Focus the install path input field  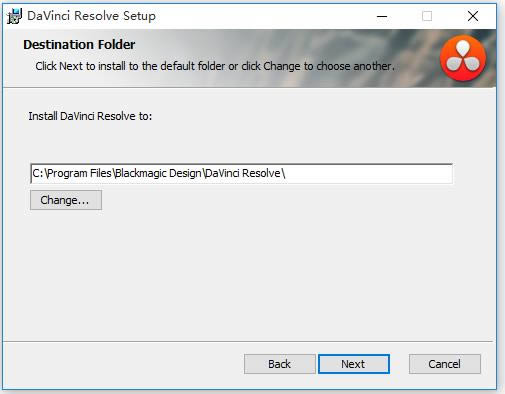(241, 173)
